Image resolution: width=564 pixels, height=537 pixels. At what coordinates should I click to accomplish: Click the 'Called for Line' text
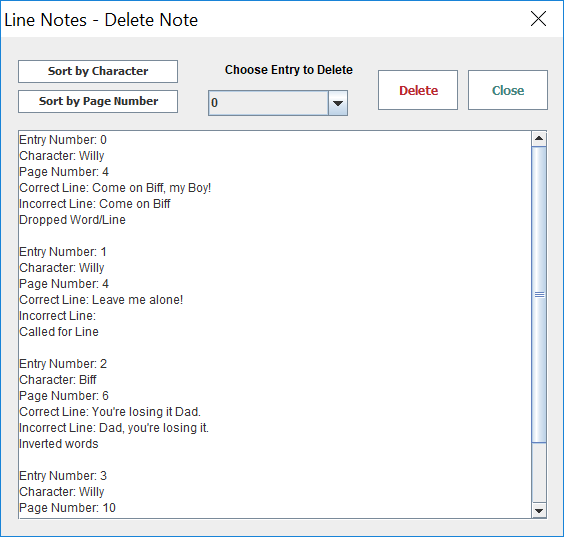tap(59, 332)
